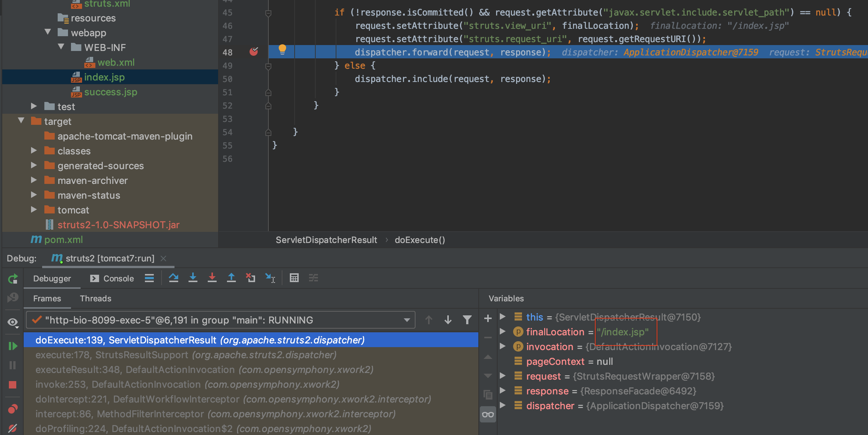868x435 pixels.
Task: Expand the request variable node
Action: point(503,376)
